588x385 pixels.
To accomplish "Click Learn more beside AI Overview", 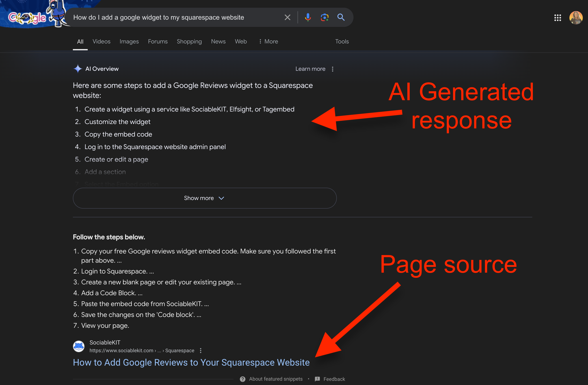I will [310, 69].
